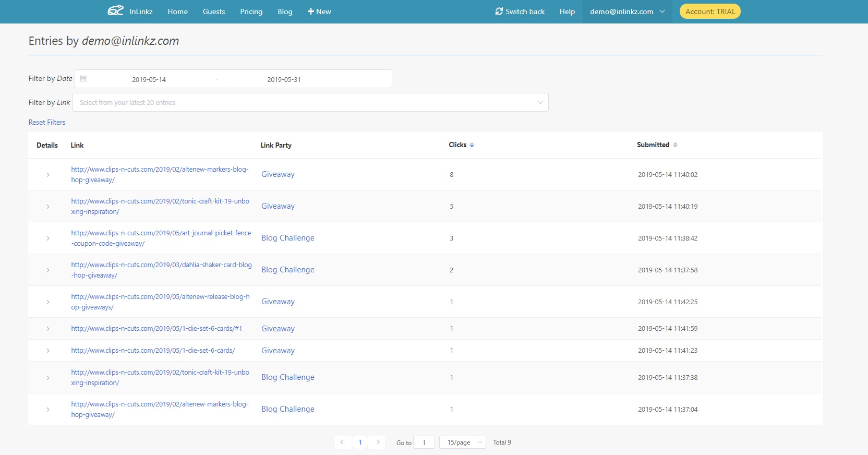Expand details for 1-die-set-6-cards/ row at 11:41:23
Image resolution: width=868 pixels, height=455 pixels.
coord(48,351)
